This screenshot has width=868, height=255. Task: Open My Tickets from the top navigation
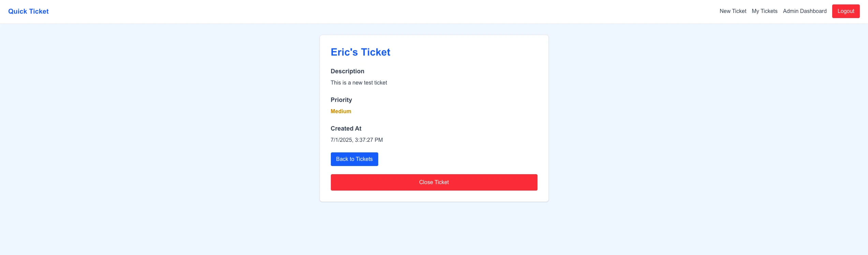pyautogui.click(x=765, y=11)
